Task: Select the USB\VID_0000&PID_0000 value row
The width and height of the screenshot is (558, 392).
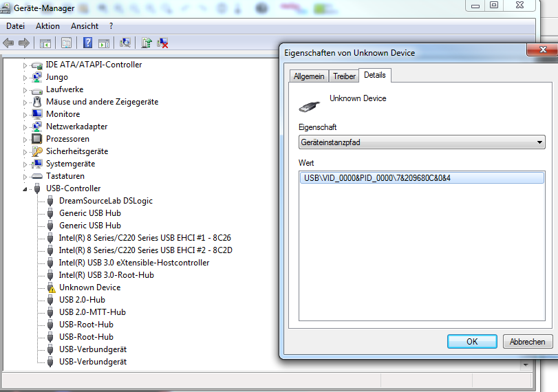Action: click(422, 178)
